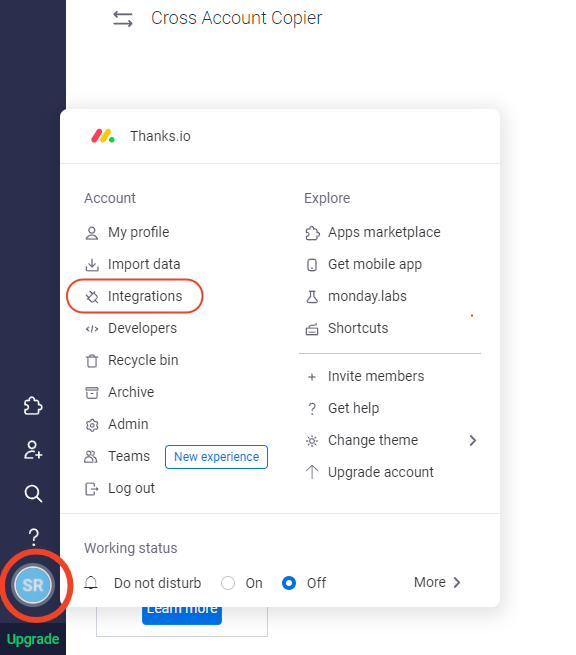Screen dimensions: 576x655
Task: Click the exit icon beside Log out
Action: 92,489
